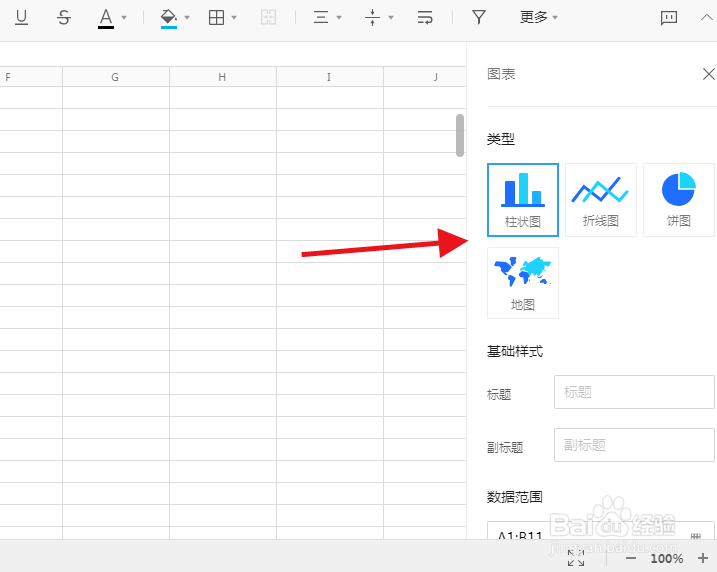Click the cell borders icon
Image resolution: width=717 pixels, height=572 pixels.
216,17
